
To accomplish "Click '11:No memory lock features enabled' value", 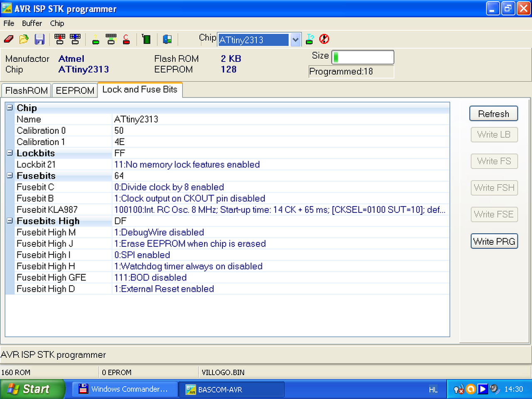I will [x=187, y=165].
